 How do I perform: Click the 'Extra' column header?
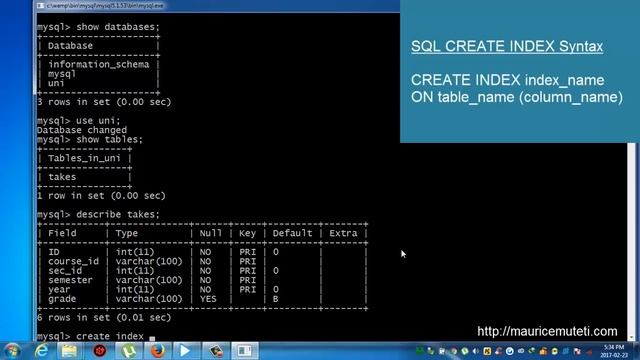point(343,233)
